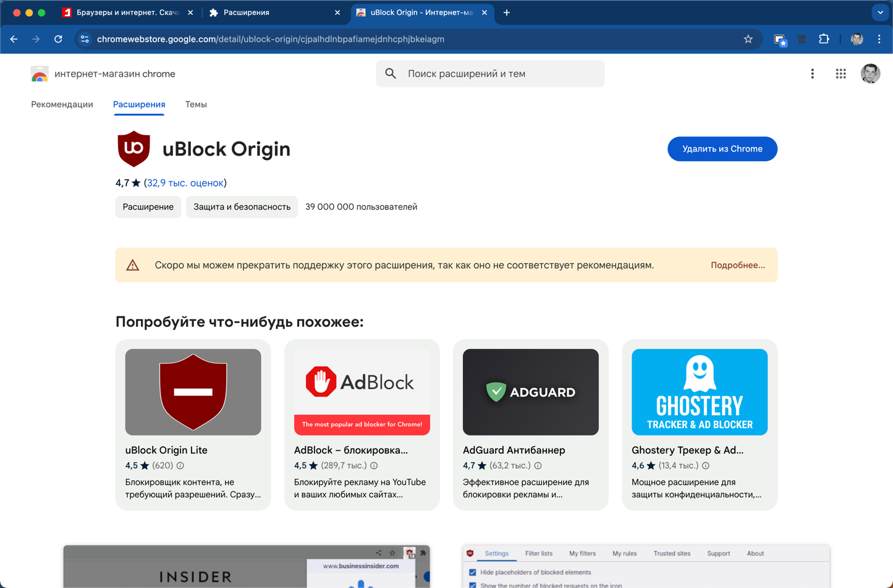This screenshot has height=588, width=893.
Task: Click the 'uBlock Origin Lite' card title
Action: (x=166, y=450)
